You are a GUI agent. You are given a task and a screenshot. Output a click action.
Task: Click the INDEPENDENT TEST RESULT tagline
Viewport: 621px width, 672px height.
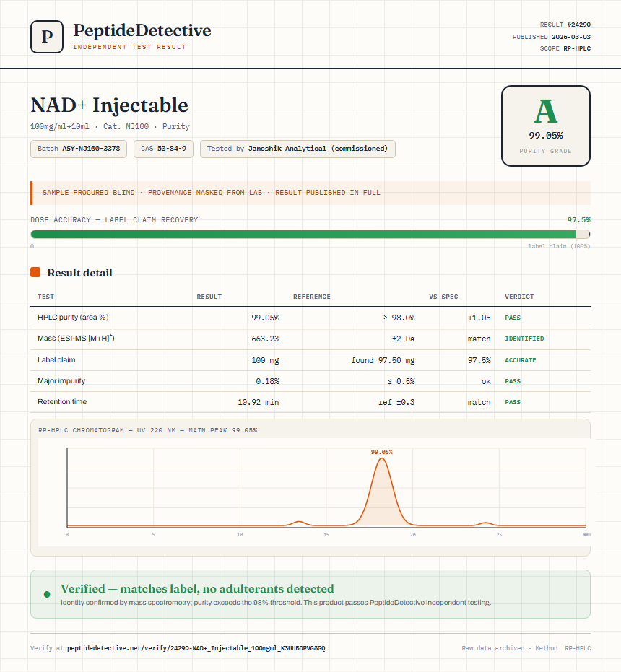click(x=129, y=47)
